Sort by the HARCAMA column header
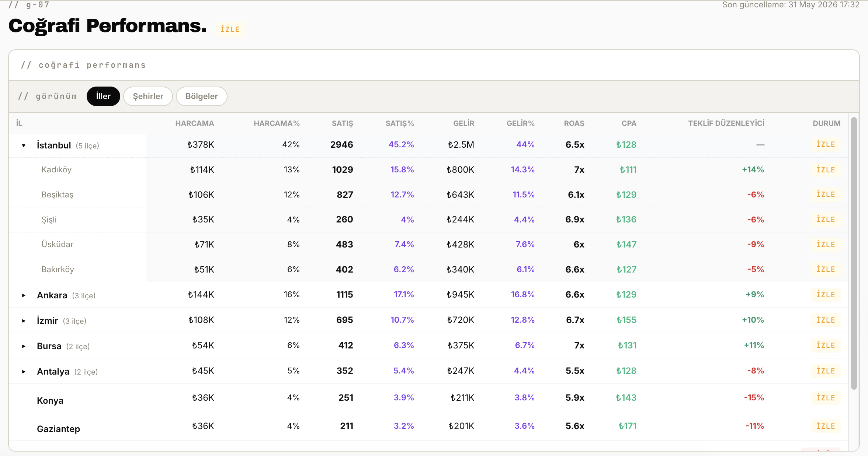868x456 pixels. (195, 123)
